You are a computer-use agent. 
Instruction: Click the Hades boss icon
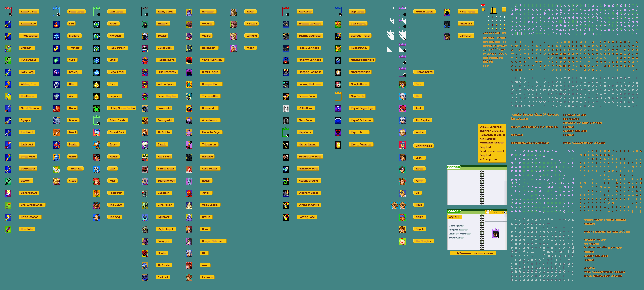click(x=189, y=181)
